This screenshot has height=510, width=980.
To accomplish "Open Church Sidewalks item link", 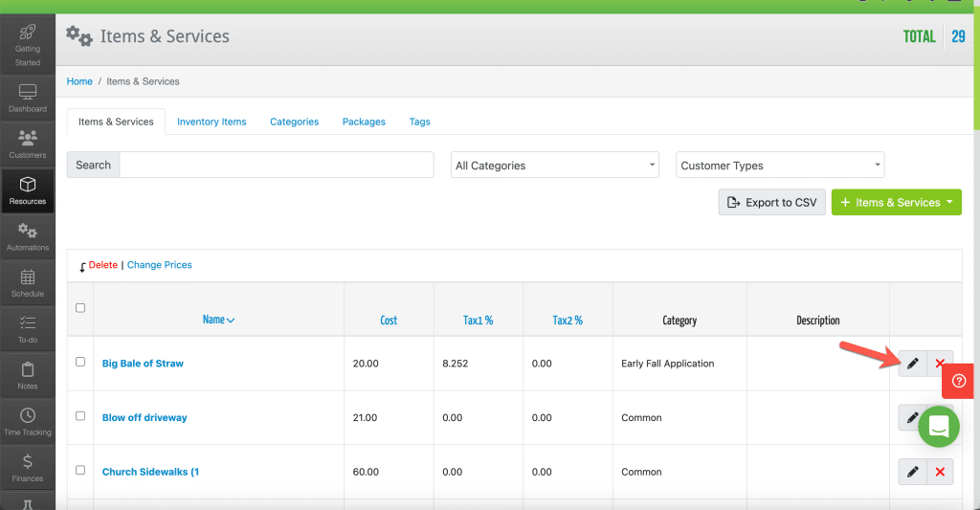I will click(150, 472).
